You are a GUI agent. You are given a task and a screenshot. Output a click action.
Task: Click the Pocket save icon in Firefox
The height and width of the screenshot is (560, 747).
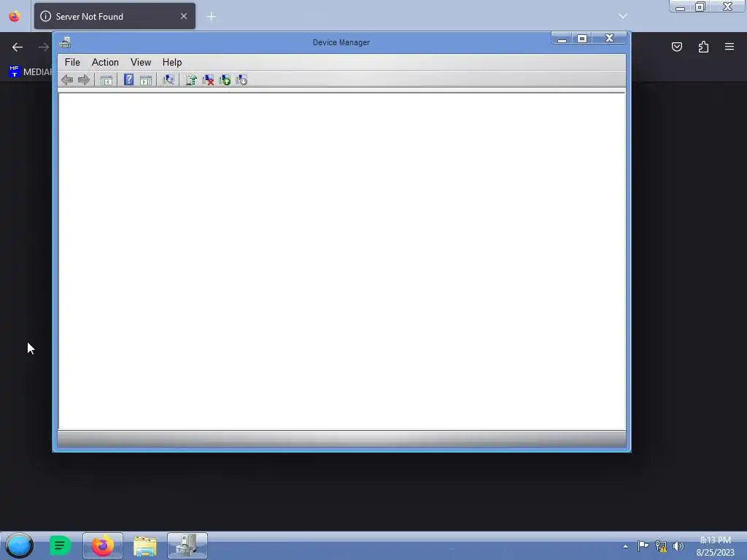pyautogui.click(x=676, y=47)
